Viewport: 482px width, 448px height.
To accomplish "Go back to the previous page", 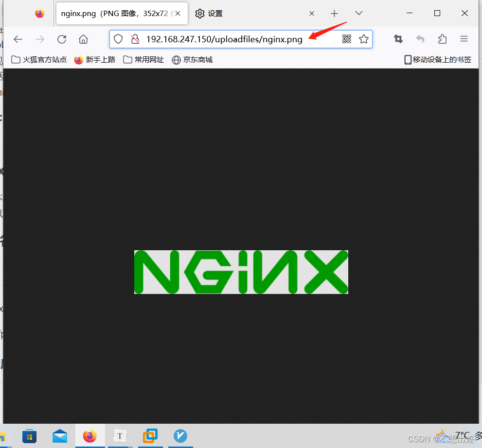I will tap(18, 39).
